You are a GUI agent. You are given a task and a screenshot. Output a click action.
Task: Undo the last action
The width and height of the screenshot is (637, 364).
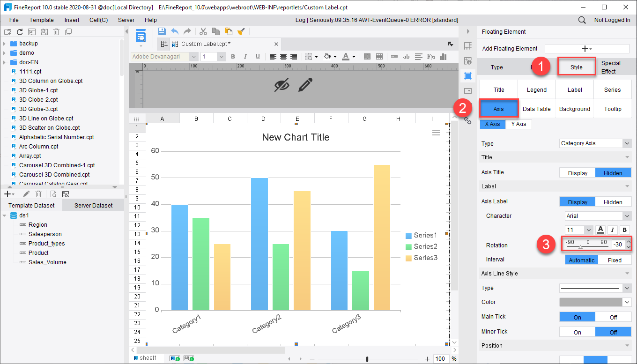pyautogui.click(x=174, y=31)
